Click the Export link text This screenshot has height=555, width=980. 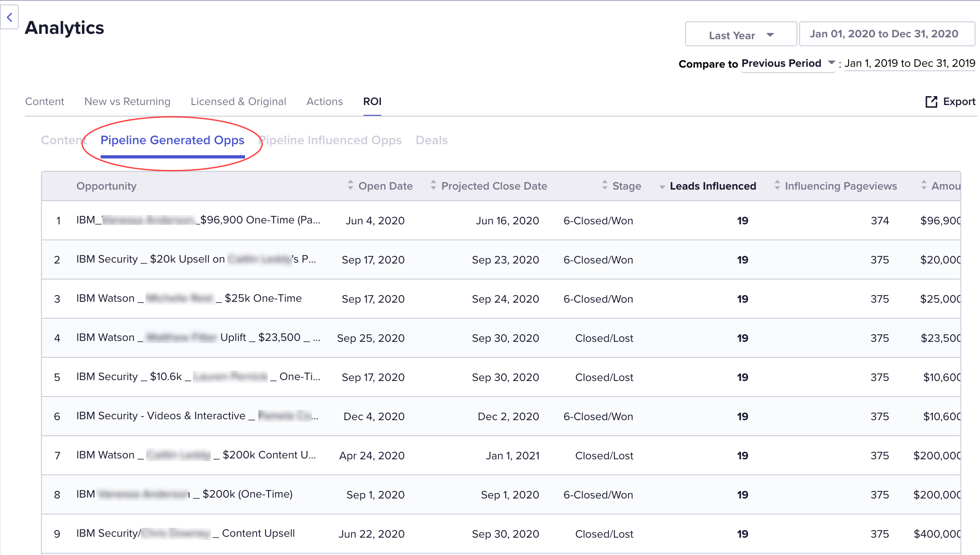(959, 102)
